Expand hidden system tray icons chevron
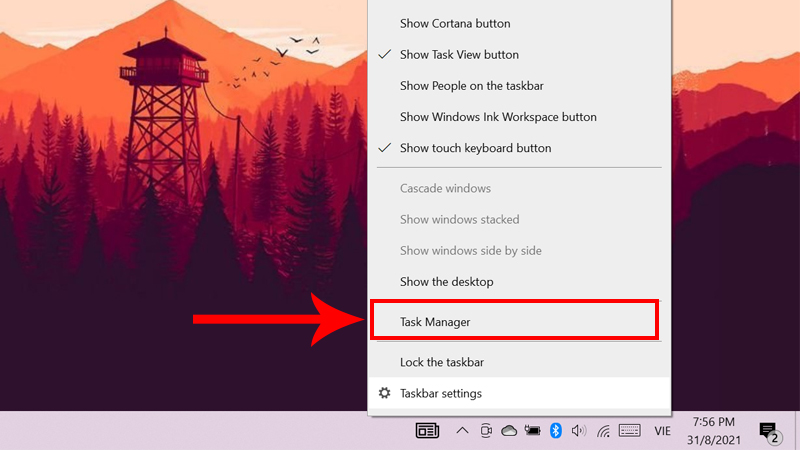 coord(462,431)
